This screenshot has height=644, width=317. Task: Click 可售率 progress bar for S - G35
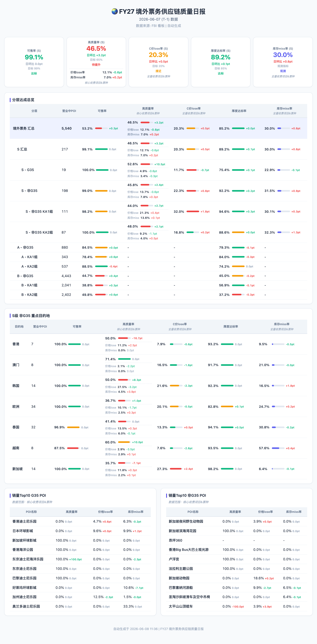pyautogui.click(x=102, y=170)
